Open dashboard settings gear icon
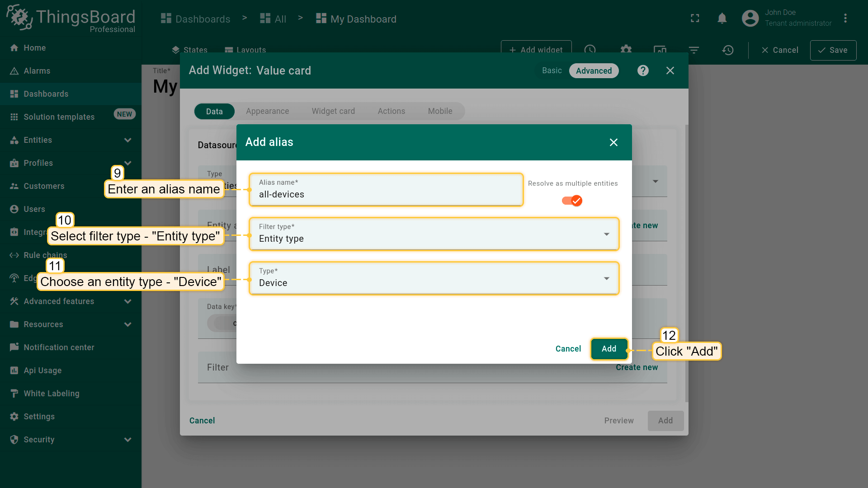Screen dimensions: 868x488 click(x=626, y=49)
